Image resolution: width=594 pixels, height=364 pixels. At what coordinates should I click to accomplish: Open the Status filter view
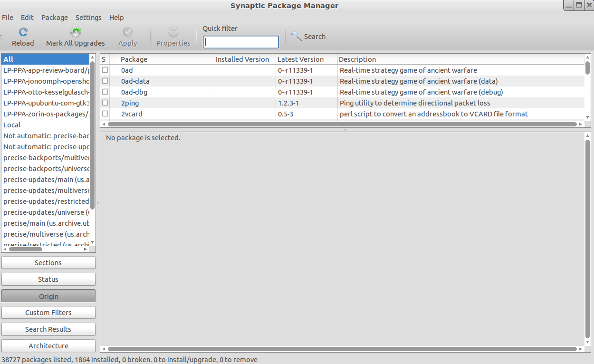tap(48, 279)
